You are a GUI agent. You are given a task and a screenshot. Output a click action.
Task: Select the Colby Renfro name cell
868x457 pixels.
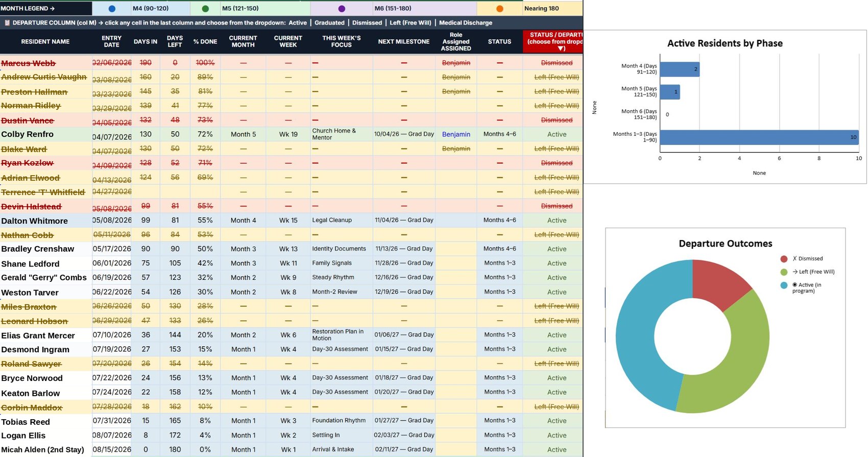point(46,134)
